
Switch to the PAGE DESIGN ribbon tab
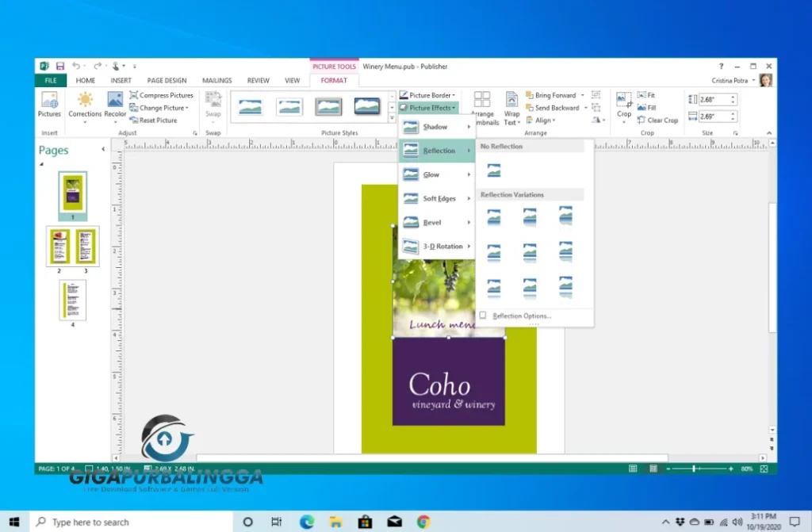166,80
